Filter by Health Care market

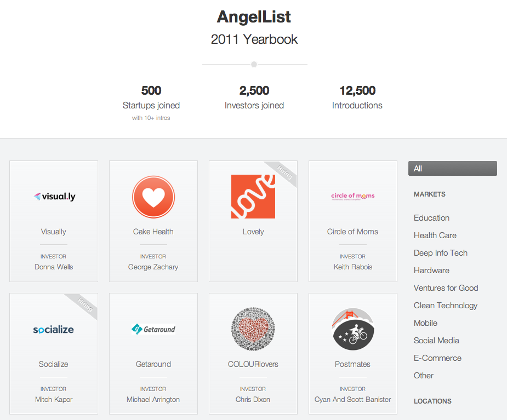click(x=435, y=235)
